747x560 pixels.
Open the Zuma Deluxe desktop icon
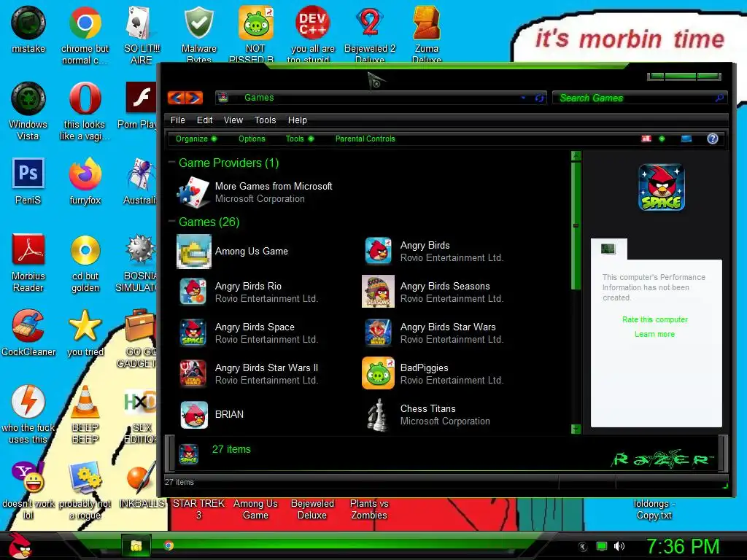[426, 23]
